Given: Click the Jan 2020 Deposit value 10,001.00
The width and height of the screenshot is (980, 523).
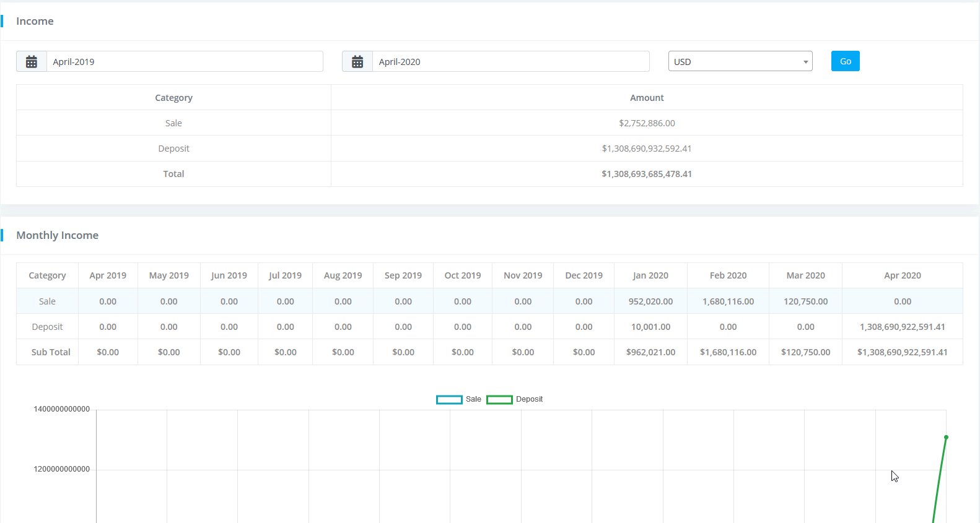Looking at the screenshot, I should point(650,327).
